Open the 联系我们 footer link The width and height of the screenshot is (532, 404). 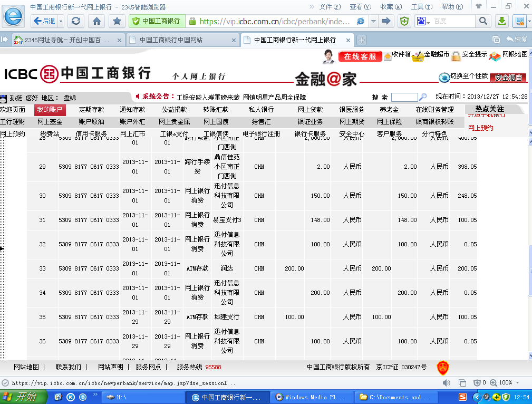(x=69, y=367)
